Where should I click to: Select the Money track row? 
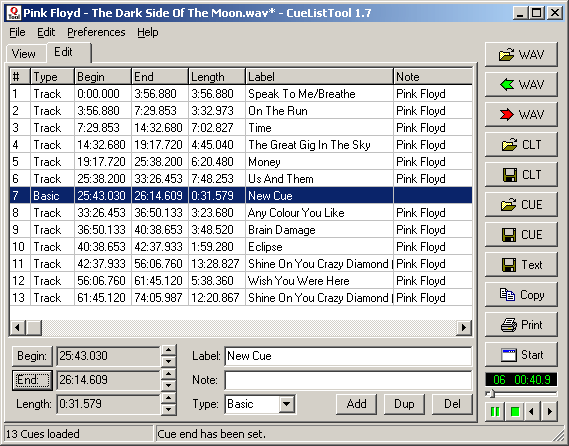coord(241,161)
